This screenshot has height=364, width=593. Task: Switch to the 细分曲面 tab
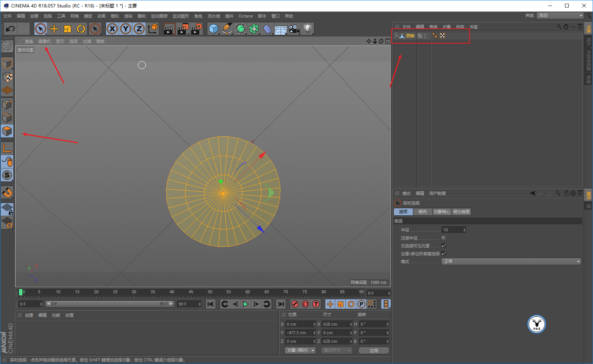pyautogui.click(x=461, y=212)
